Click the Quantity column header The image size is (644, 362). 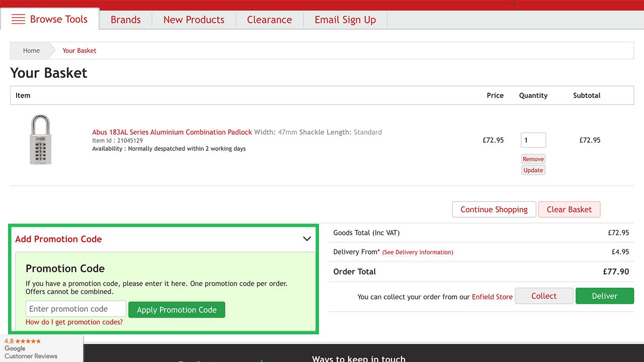point(533,96)
